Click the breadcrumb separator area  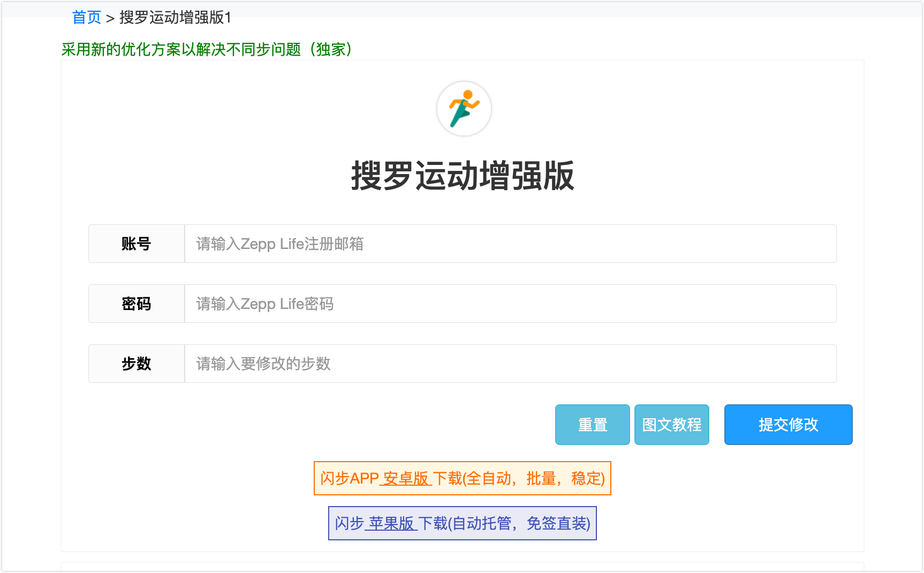coord(111,17)
